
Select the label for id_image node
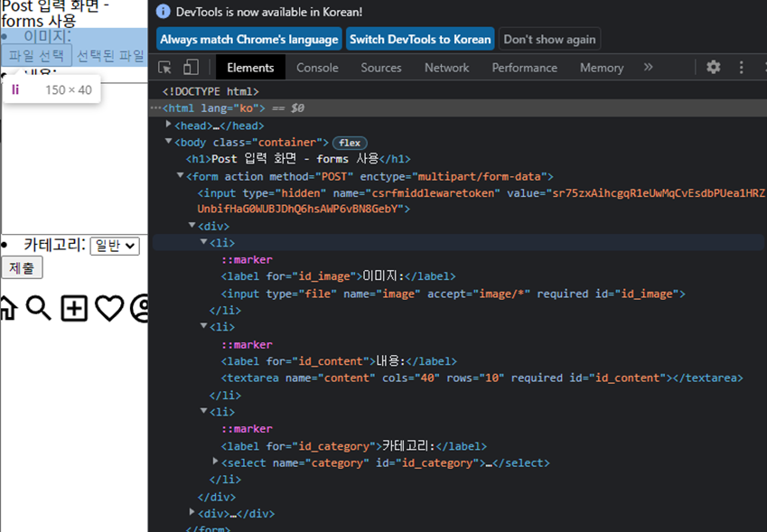(338, 276)
